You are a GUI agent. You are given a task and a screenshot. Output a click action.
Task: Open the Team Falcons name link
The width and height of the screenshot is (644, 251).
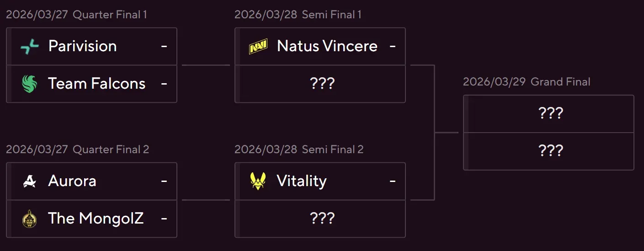pos(96,84)
